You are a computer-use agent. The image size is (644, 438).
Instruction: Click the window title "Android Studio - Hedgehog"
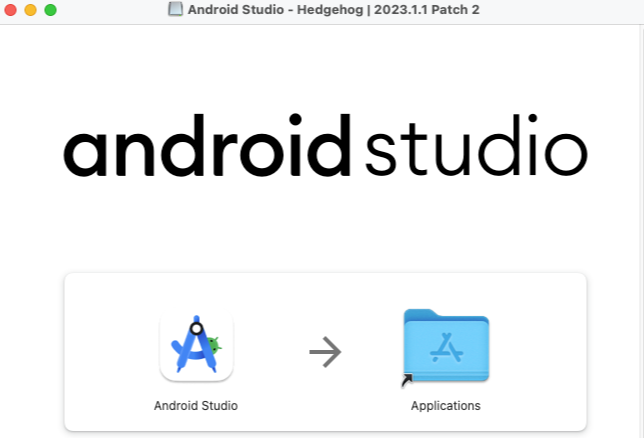pyautogui.click(x=275, y=9)
